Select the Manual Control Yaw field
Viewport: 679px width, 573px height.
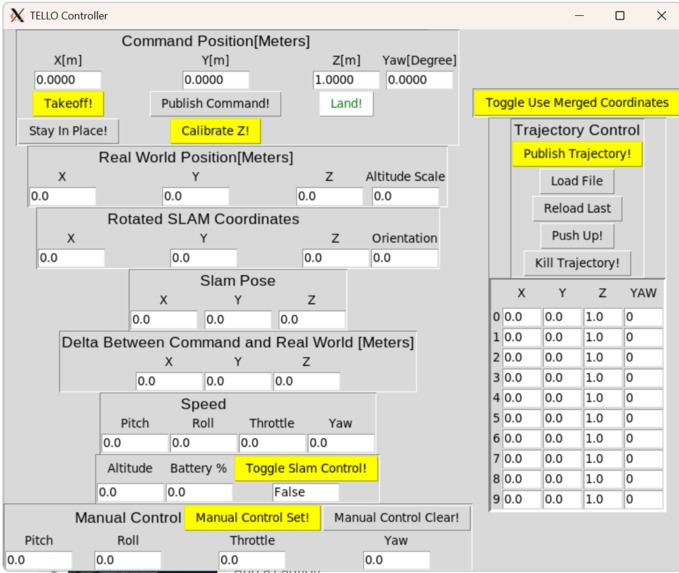[x=397, y=560]
